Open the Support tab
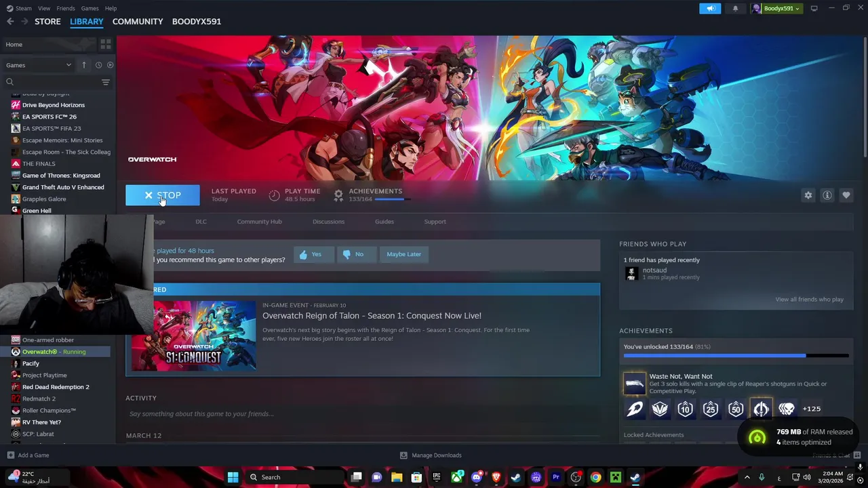Screen dimensions: 868x488 click(435, 222)
